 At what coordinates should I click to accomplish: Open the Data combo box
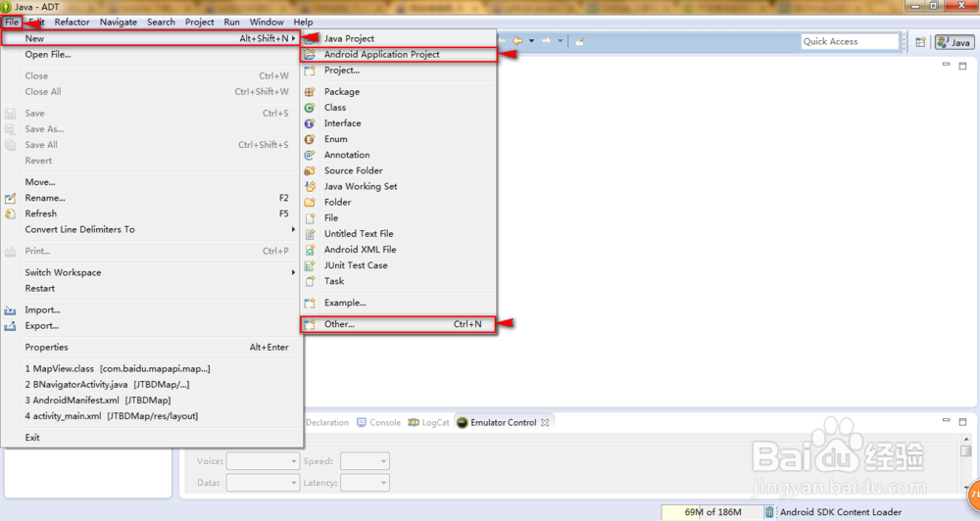point(263,483)
